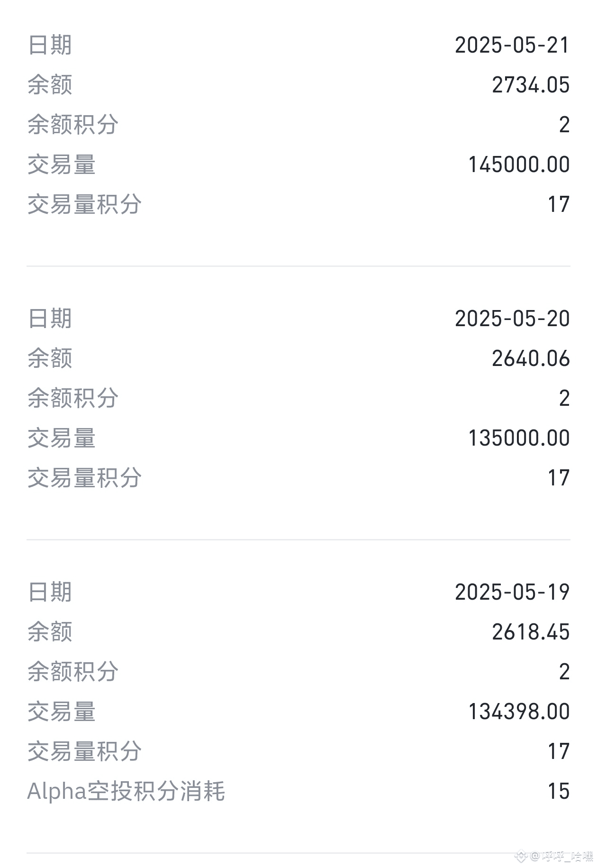The height and width of the screenshot is (868, 597).
Task: Select the balance amount 2618.45
Action: coord(531,632)
